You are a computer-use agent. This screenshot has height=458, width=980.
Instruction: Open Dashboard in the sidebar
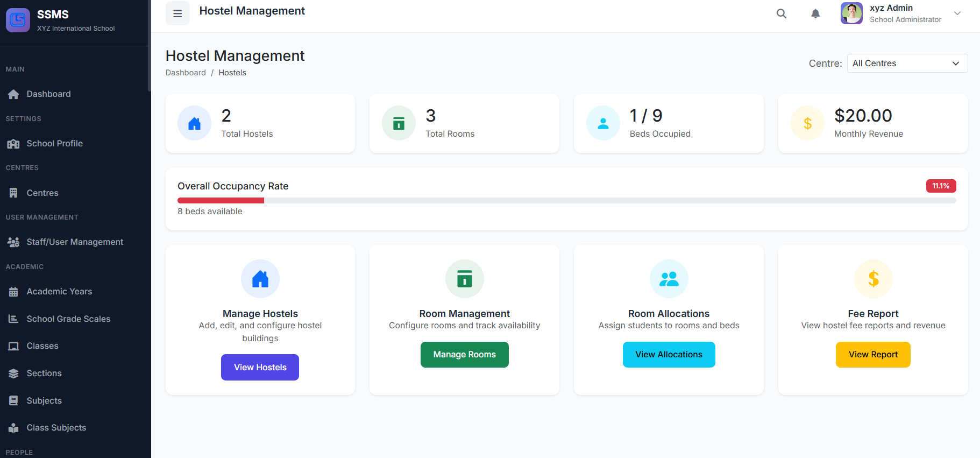coord(48,94)
